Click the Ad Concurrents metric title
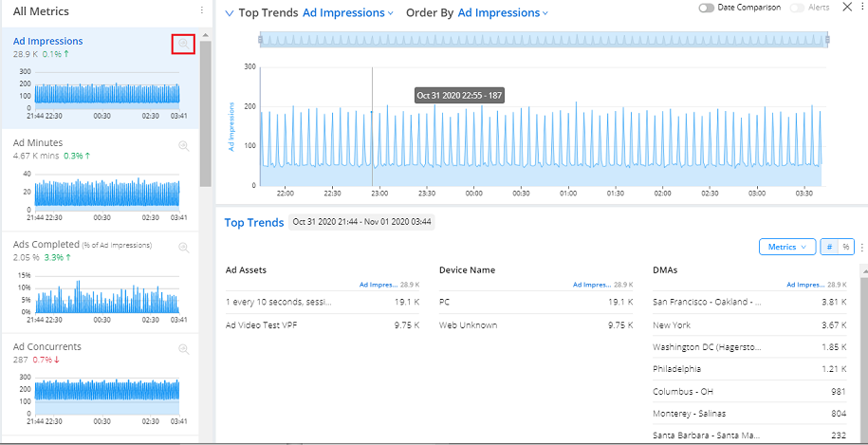 (x=46, y=347)
